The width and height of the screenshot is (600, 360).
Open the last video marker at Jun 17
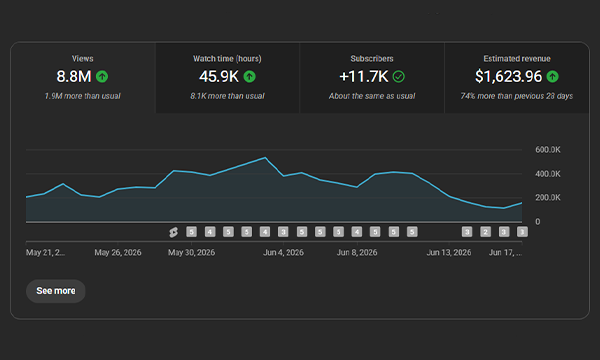(522, 232)
